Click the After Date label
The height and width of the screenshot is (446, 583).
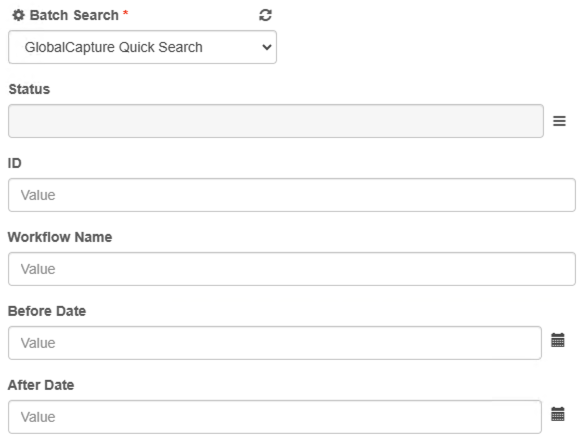(41, 385)
